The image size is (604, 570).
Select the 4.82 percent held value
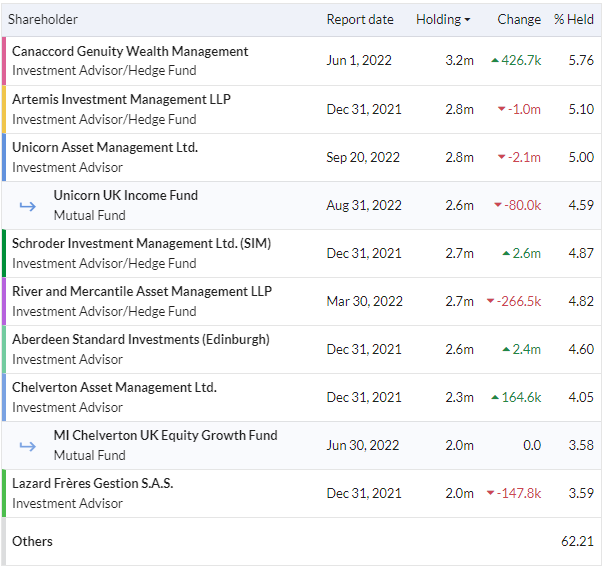tap(581, 301)
